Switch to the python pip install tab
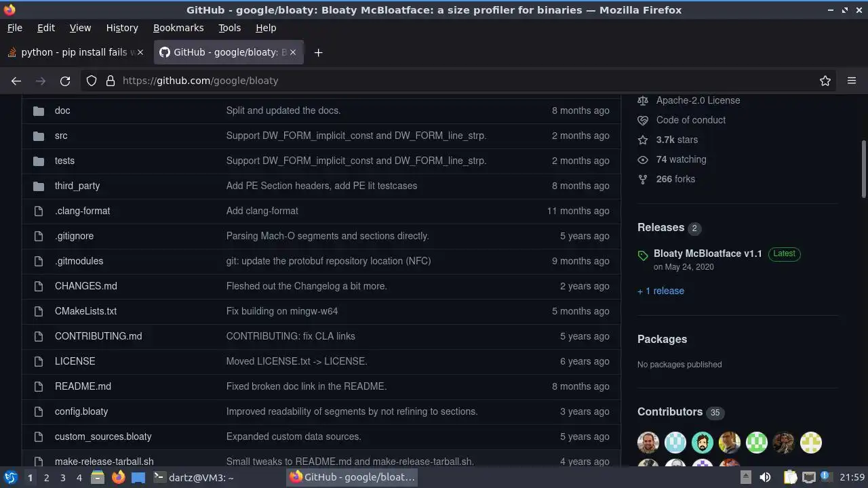Screen dimensions: 868x488 pos(75,52)
